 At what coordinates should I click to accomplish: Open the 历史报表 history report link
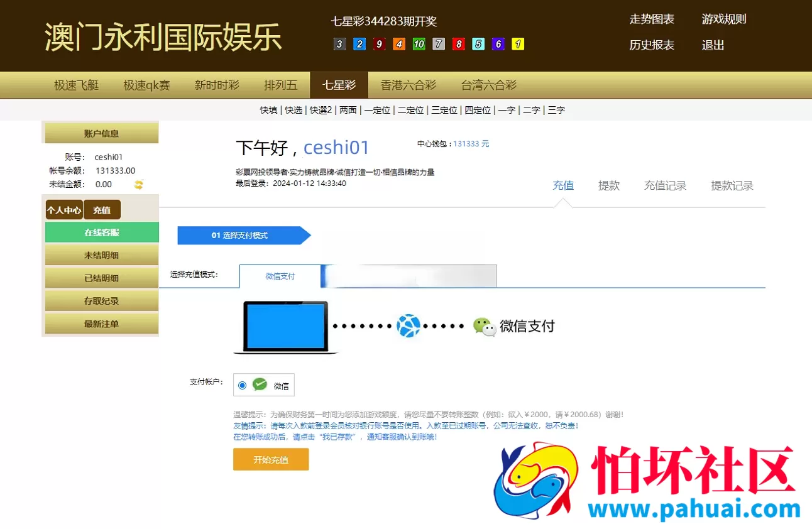(x=652, y=45)
